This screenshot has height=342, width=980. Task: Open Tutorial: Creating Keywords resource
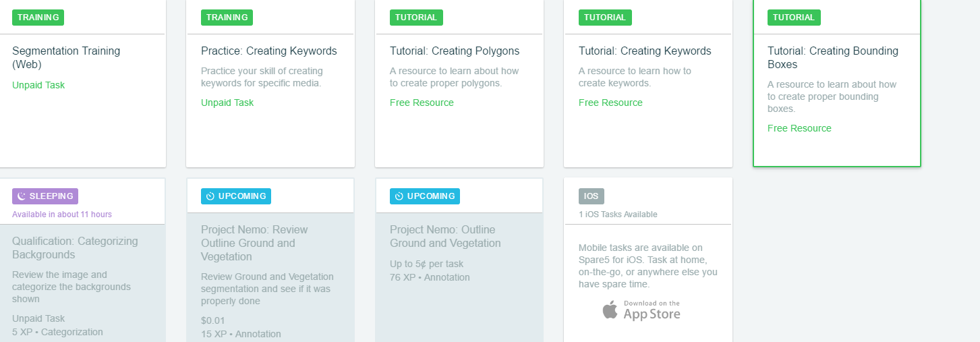pyautogui.click(x=644, y=51)
